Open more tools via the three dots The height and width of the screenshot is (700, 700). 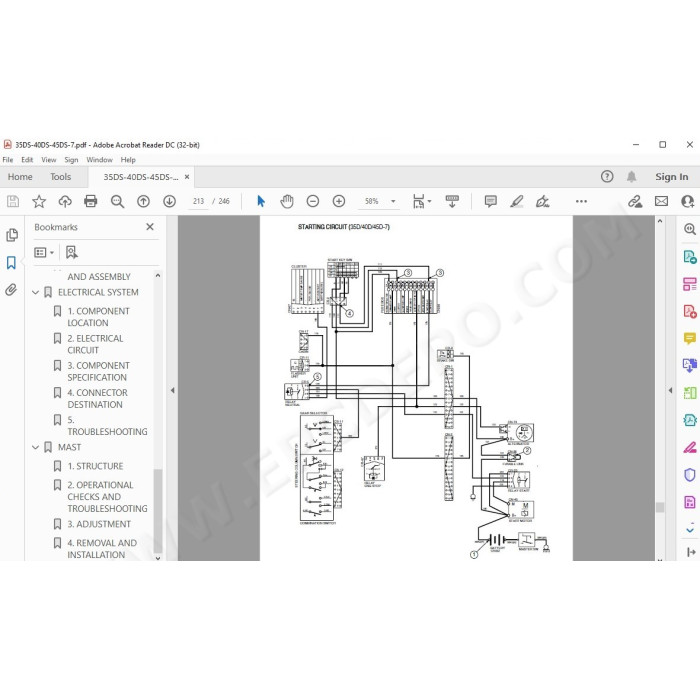[581, 201]
